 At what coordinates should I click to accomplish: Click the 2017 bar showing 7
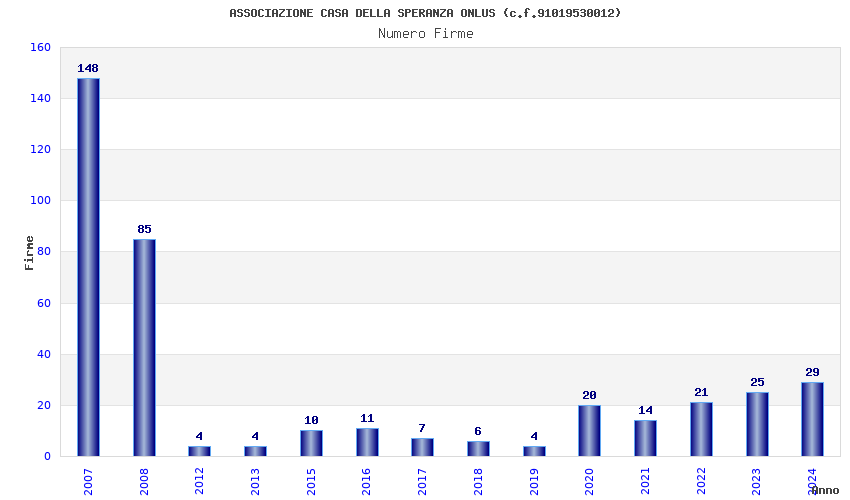pyautogui.click(x=422, y=447)
